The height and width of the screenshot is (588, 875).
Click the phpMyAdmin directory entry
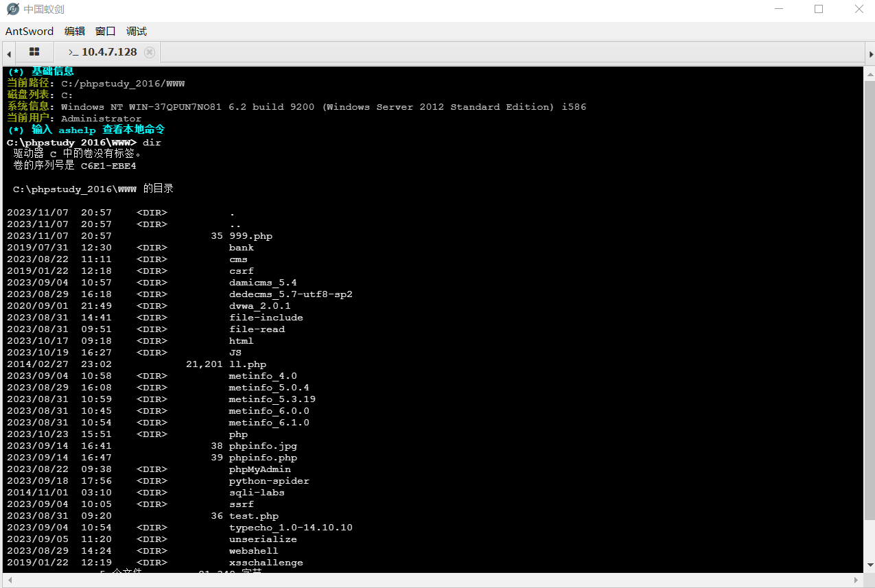pos(260,469)
